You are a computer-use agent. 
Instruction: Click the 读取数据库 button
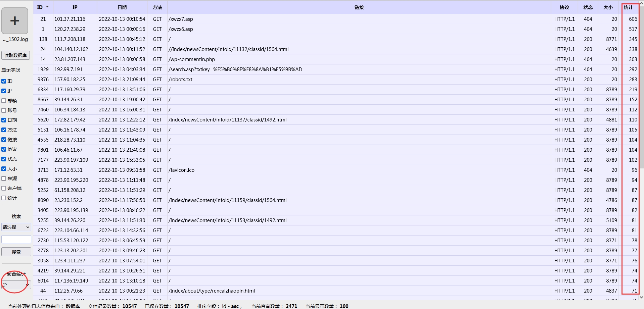point(15,55)
